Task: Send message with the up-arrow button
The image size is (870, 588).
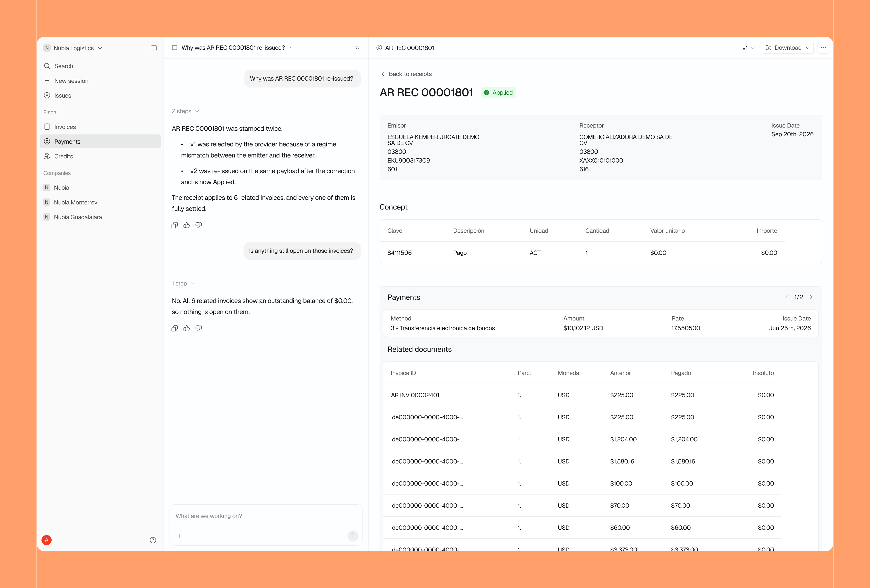Action: [x=353, y=536]
